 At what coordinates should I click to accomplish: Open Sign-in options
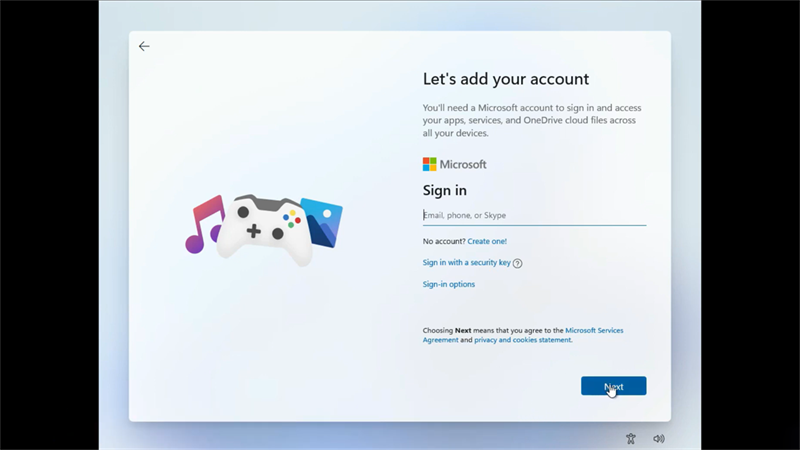pos(448,284)
